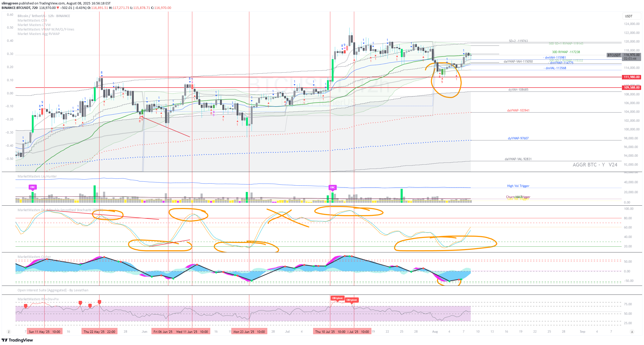Click the Mon 23 Jun '25 date label
Image resolution: width=644 pixels, height=345 pixels.
click(x=249, y=332)
